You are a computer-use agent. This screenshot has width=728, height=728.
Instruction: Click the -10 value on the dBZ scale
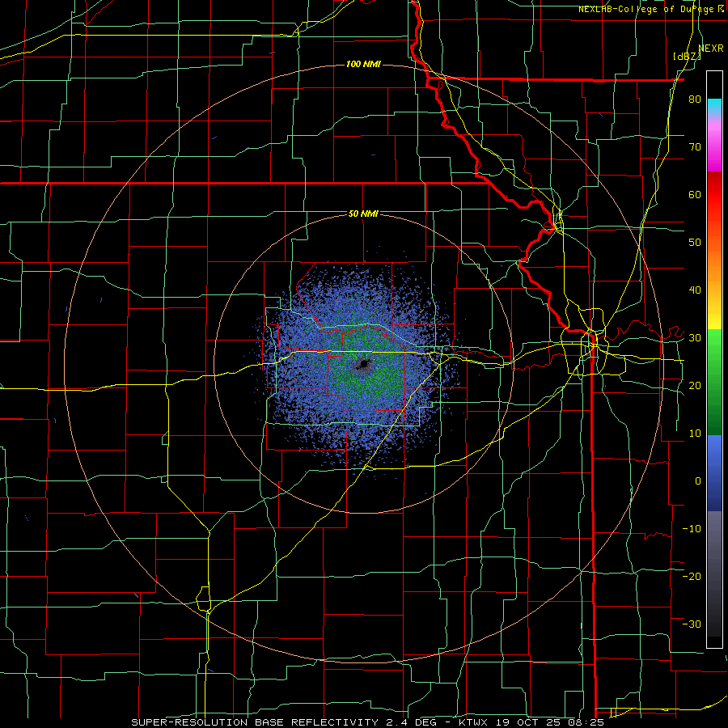(692, 529)
